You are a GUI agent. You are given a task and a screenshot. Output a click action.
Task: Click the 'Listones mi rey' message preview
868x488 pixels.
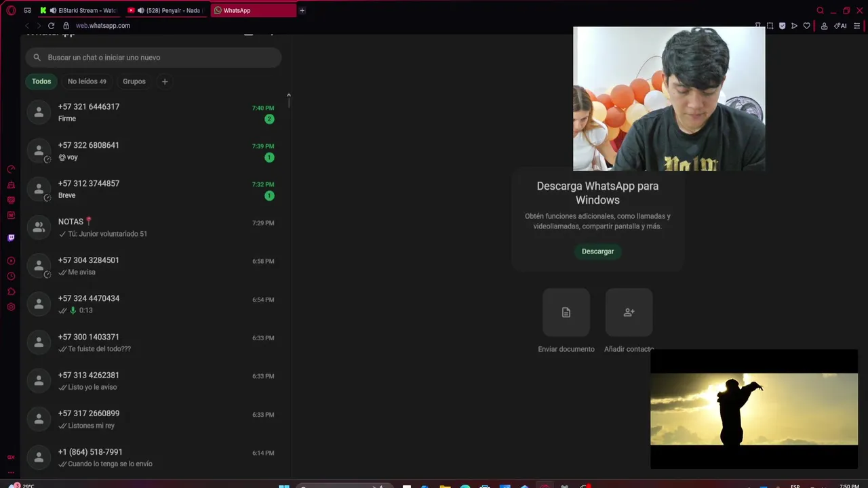pyautogui.click(x=92, y=426)
